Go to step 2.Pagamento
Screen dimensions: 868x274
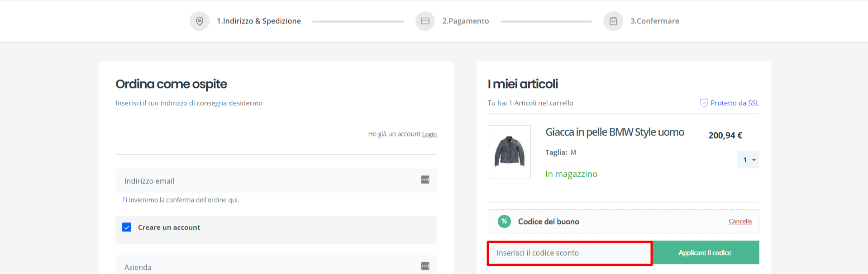(466, 21)
